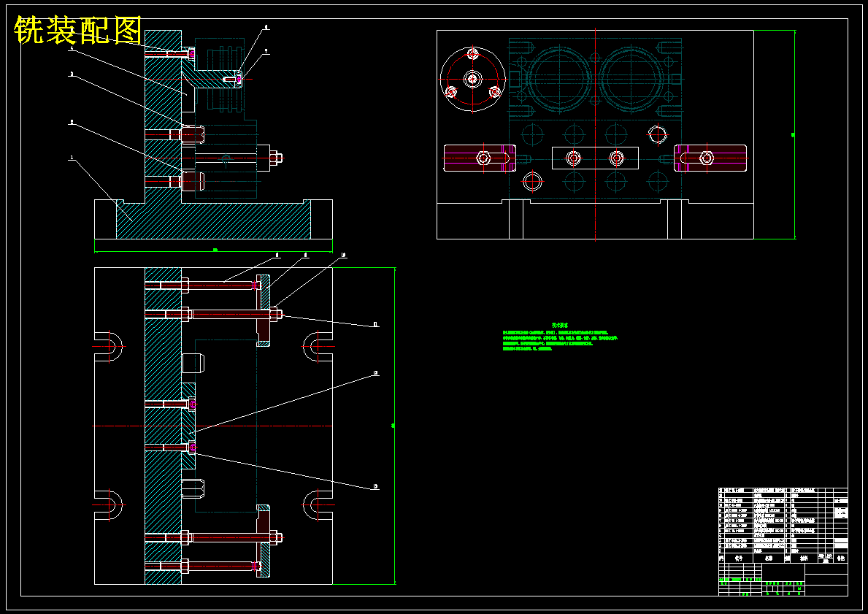Select the left magenta clamp plate in elevation view

480,158
